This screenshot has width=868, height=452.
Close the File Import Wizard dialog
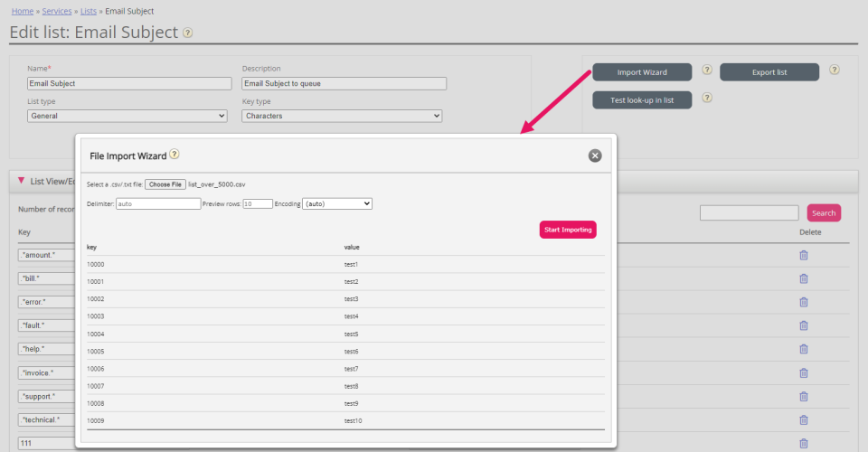click(595, 155)
